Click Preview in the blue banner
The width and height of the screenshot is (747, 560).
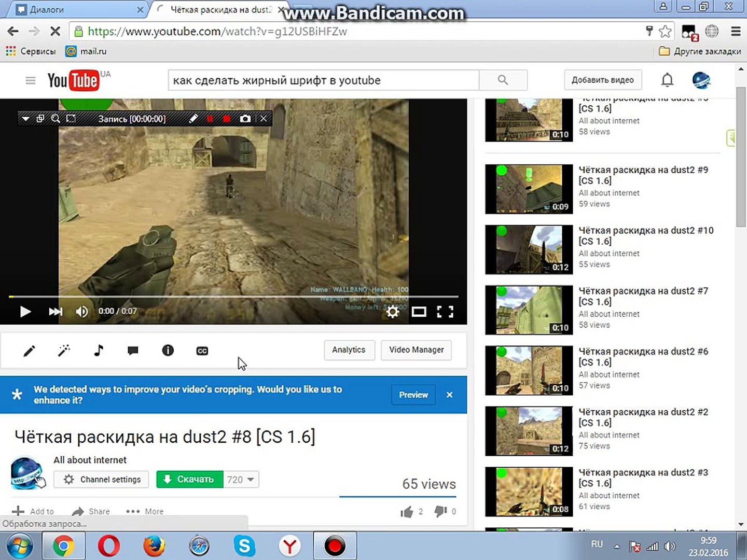point(413,395)
